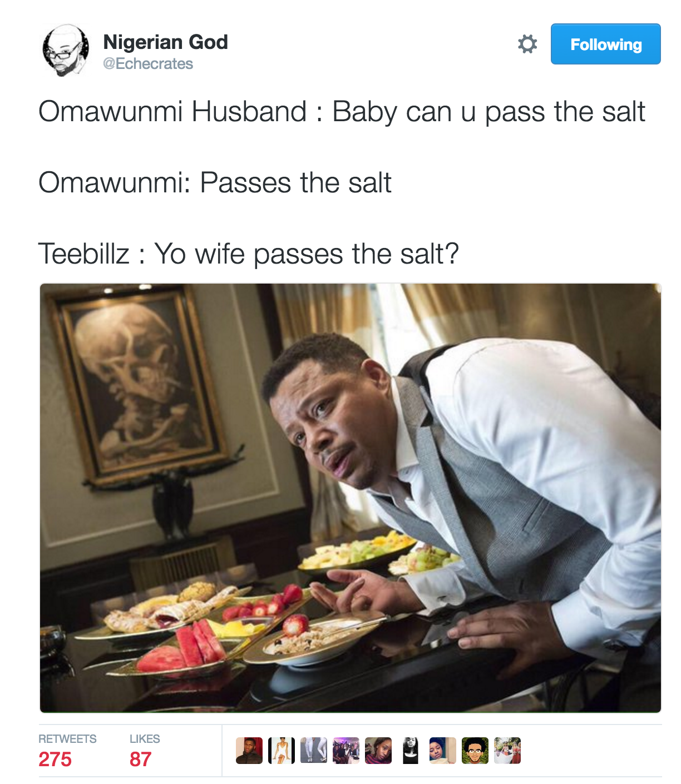
Task: Open avatar of man by red curtain
Action: click(249, 751)
